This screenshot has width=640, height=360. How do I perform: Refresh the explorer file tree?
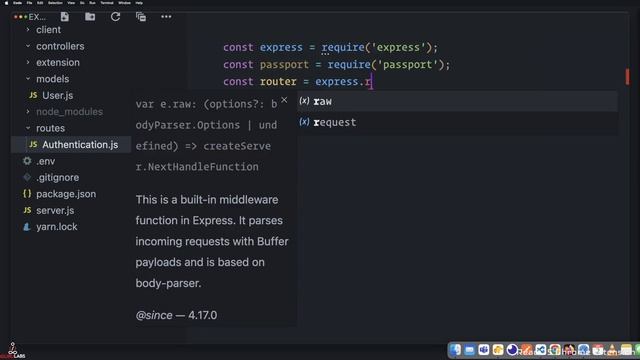[116, 17]
